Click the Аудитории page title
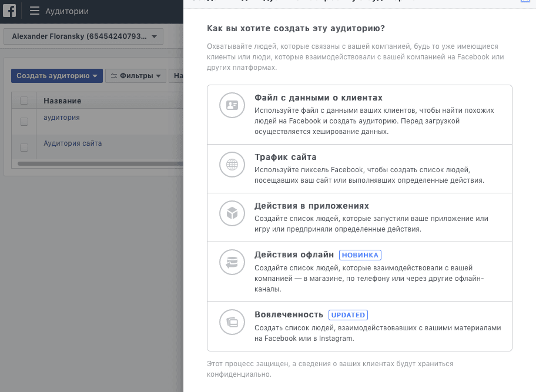The width and height of the screenshot is (536, 392). click(67, 11)
